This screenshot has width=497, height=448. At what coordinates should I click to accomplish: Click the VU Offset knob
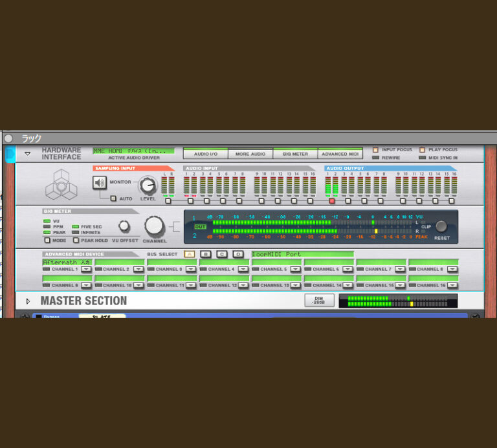coord(124,226)
